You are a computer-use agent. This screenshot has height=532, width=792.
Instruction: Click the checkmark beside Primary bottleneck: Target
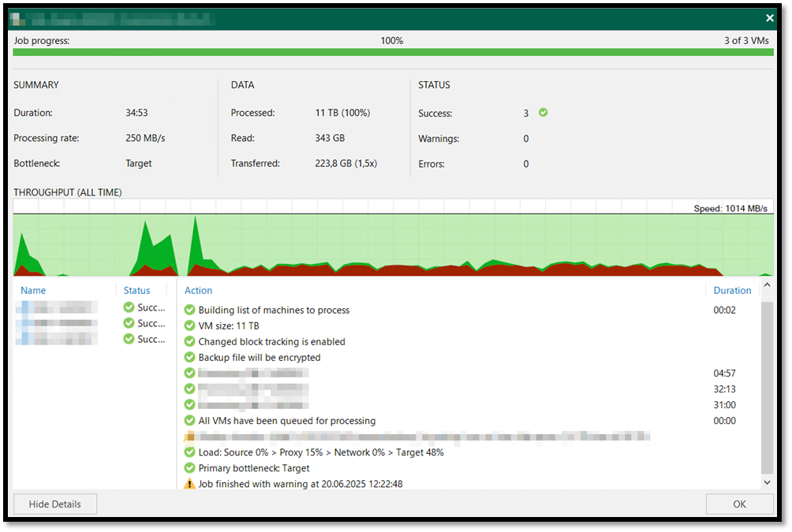coord(189,467)
